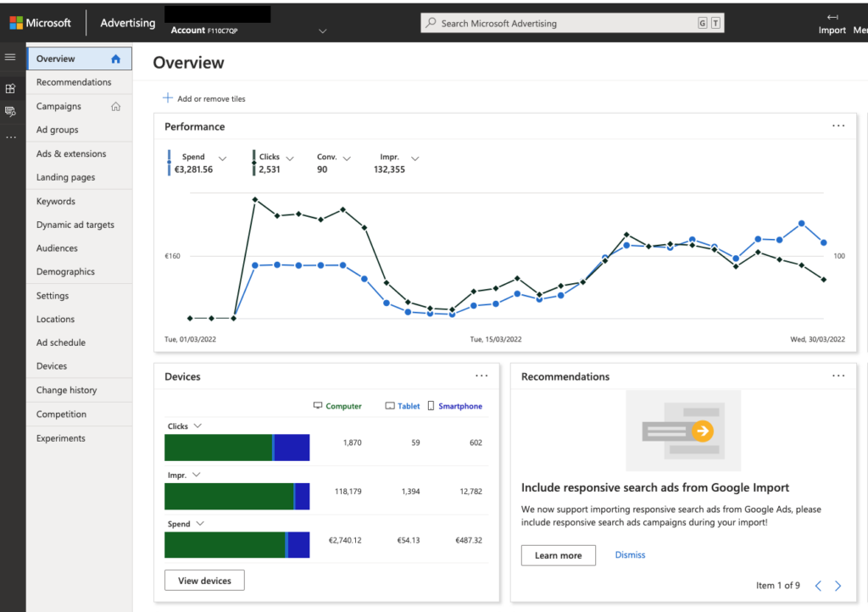
Task: Open Ad schedule in the sidebar
Action: (79, 342)
